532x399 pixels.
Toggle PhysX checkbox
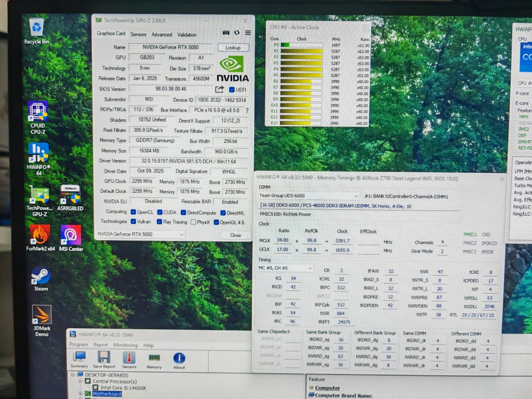point(193,222)
